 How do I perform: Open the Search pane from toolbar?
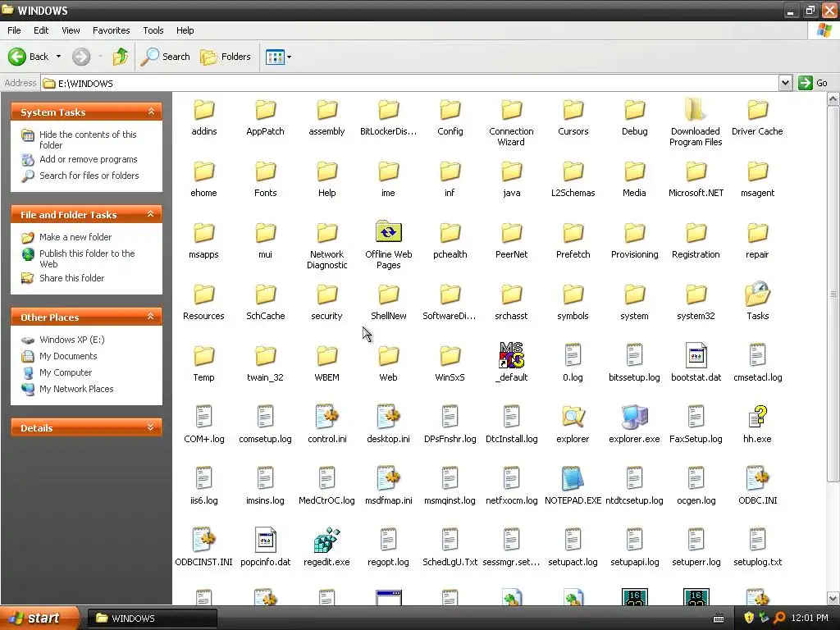pos(166,57)
